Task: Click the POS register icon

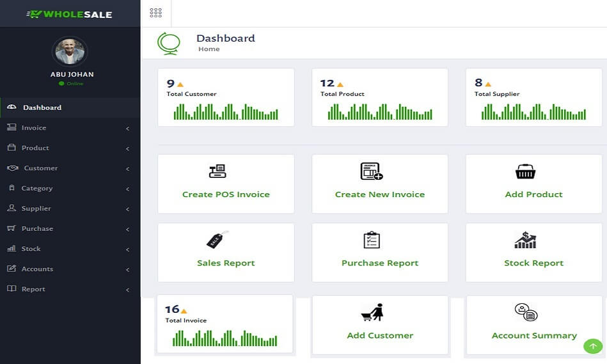Action: [x=217, y=171]
